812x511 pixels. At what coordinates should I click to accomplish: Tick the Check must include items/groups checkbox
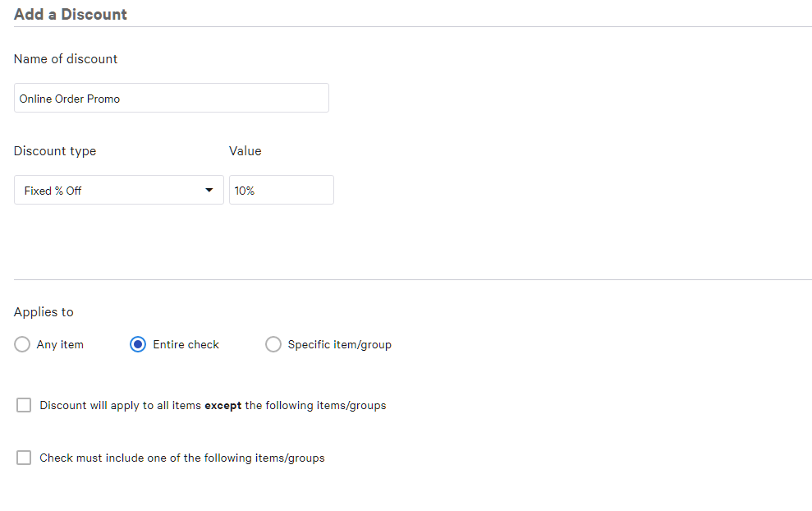tap(24, 458)
